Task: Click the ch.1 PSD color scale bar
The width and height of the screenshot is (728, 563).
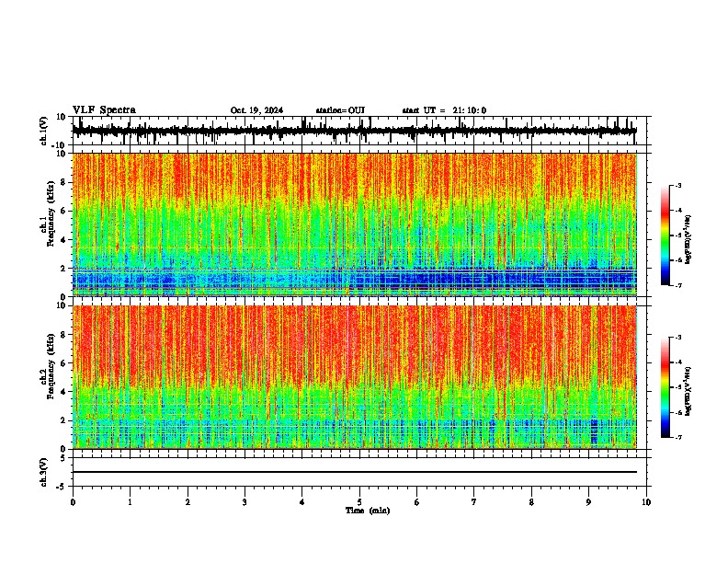Action: coord(665,236)
